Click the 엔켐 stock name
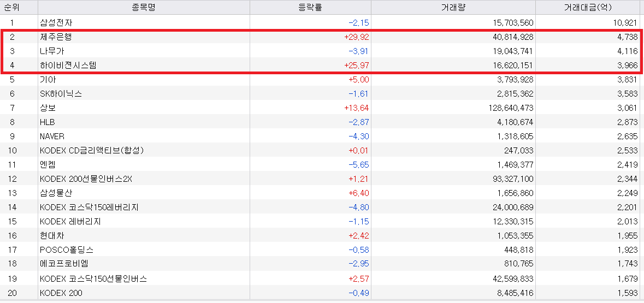The image size is (644, 303). pos(48,165)
